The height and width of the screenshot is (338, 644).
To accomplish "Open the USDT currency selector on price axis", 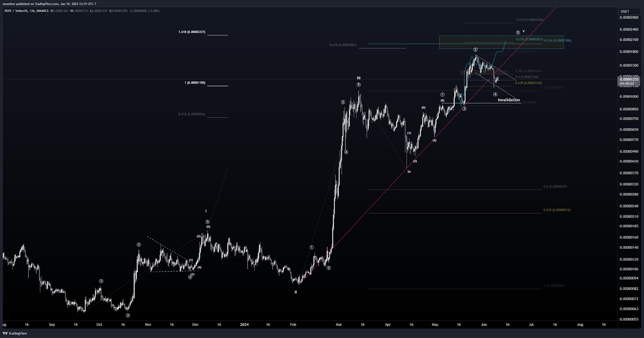I will point(629,12).
